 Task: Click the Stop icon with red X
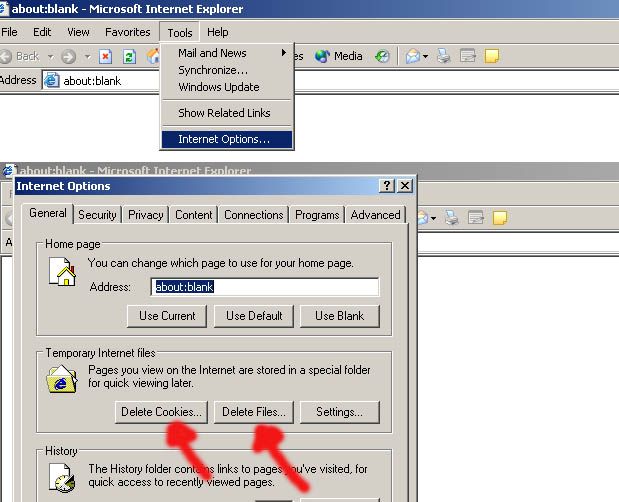point(105,56)
